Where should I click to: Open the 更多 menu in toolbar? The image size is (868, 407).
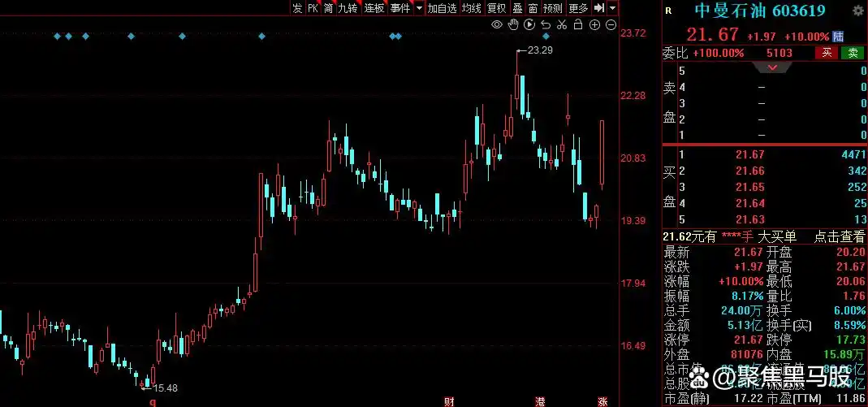pos(578,8)
